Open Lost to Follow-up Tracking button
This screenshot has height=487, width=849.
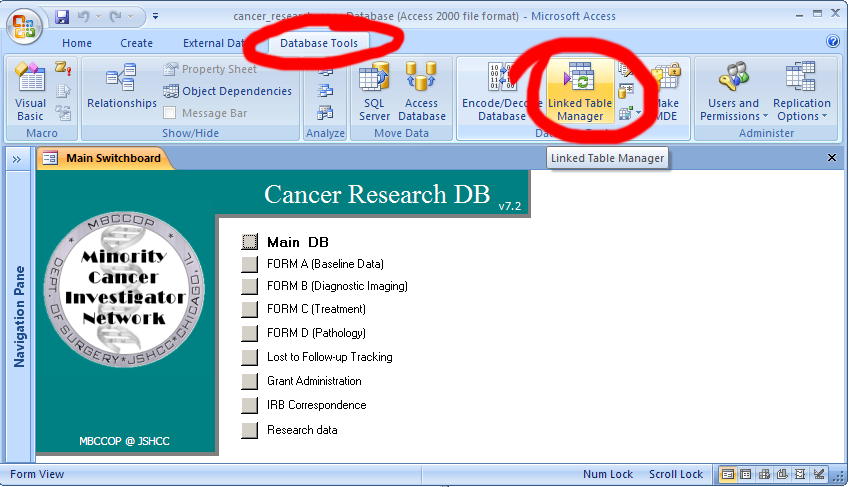250,357
